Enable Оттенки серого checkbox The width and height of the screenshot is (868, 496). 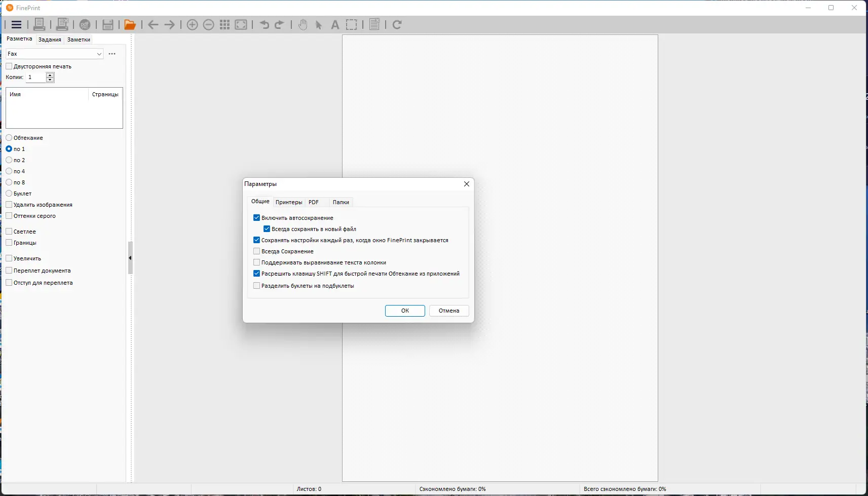pyautogui.click(x=9, y=216)
